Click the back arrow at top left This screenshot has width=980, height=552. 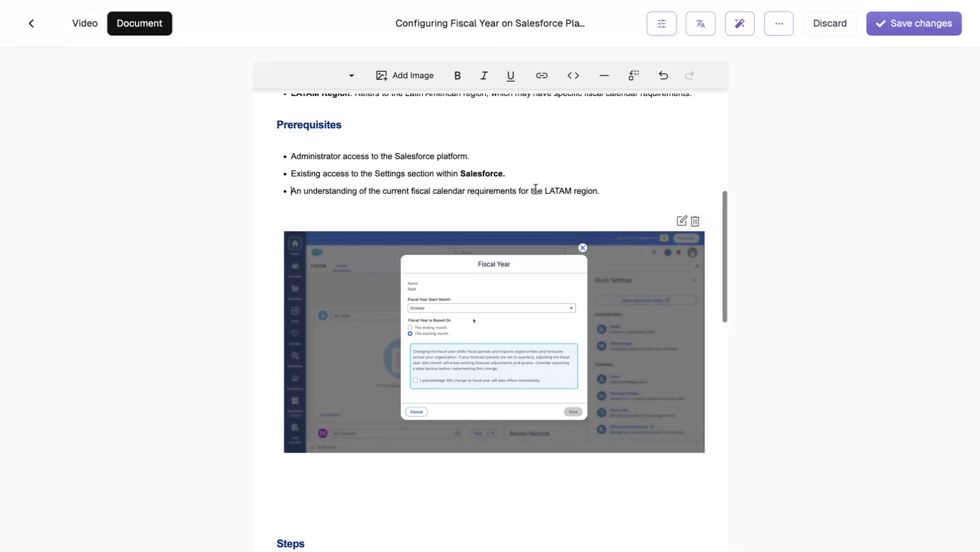click(x=31, y=23)
